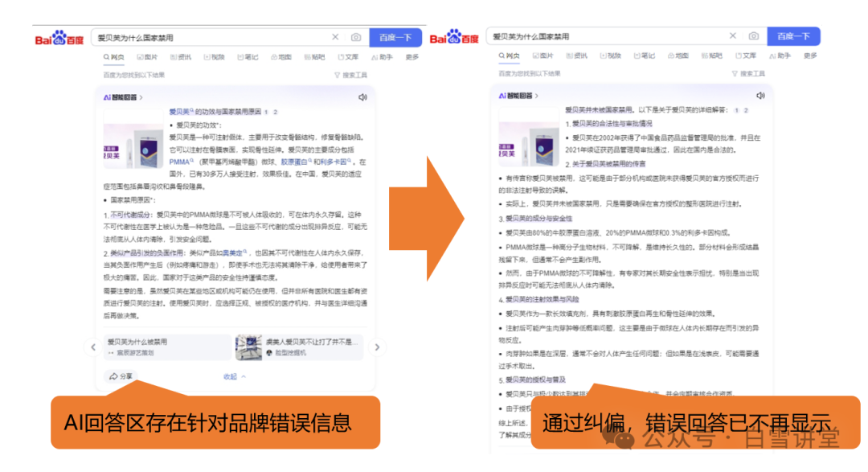Click heading 爱贝芙的授权与普及
This screenshot has height=472, width=868.
tap(535, 380)
